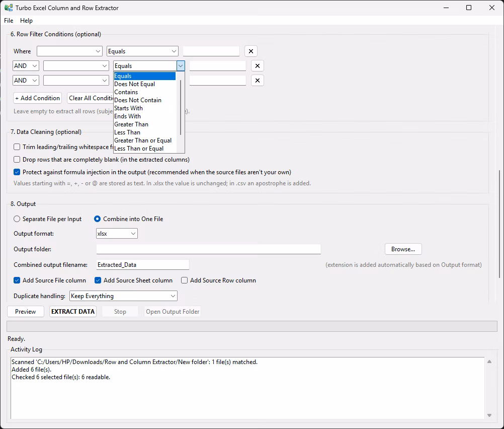Image resolution: width=504 pixels, height=429 pixels.
Task: Click the Output folder text field
Action: tap(209, 249)
